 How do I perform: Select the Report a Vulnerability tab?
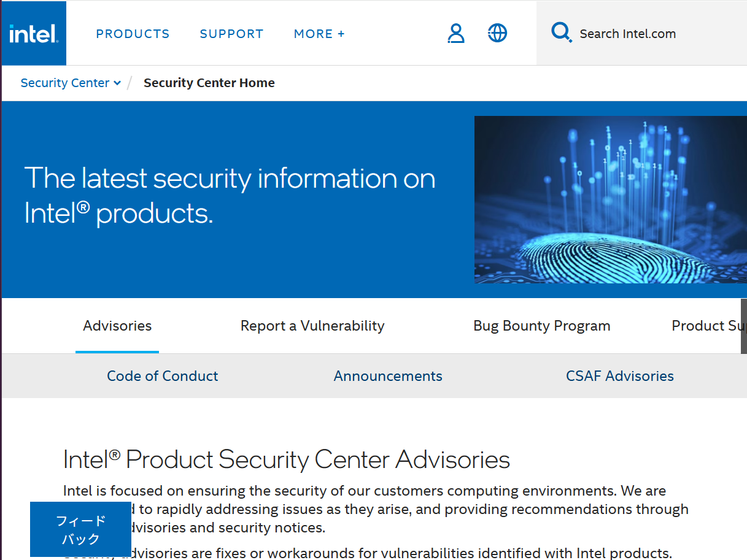coord(312,326)
